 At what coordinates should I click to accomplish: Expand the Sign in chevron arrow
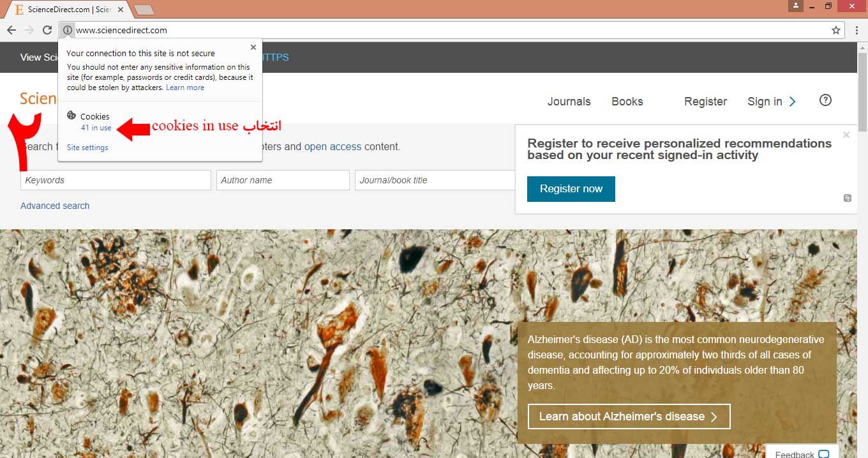click(x=792, y=102)
